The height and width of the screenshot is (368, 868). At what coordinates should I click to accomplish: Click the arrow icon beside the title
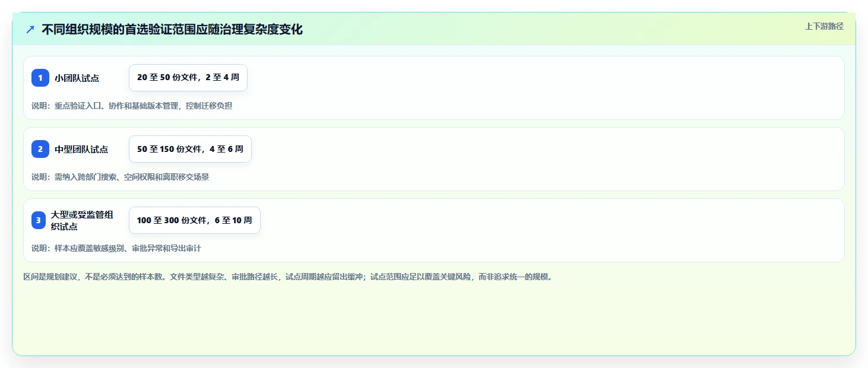[30, 29]
